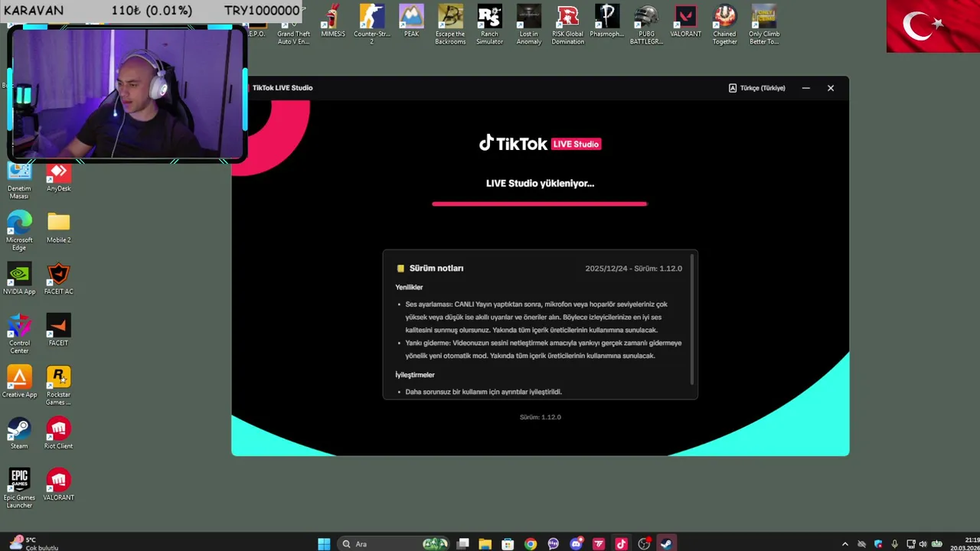980x551 pixels.
Task: Click the release notes panel scrollbar
Action: 692,320
